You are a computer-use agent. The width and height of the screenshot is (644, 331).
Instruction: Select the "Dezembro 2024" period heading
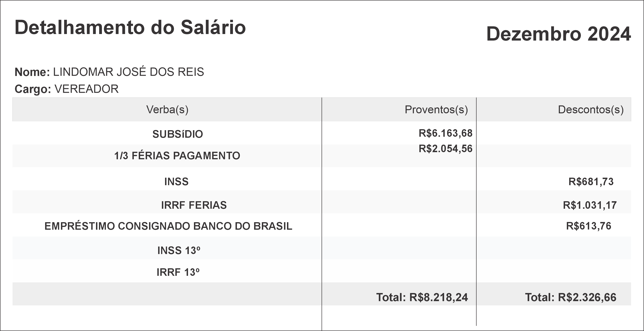pos(559,34)
